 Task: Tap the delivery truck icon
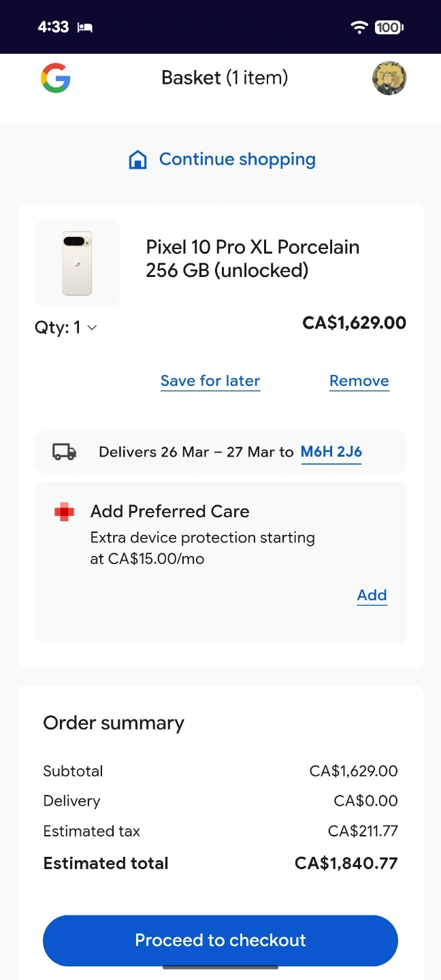[x=65, y=451]
